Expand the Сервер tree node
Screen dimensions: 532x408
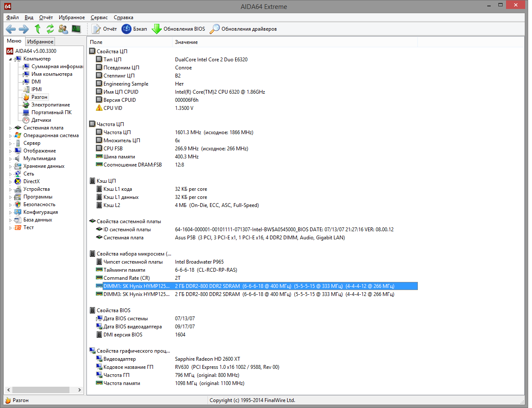point(10,143)
